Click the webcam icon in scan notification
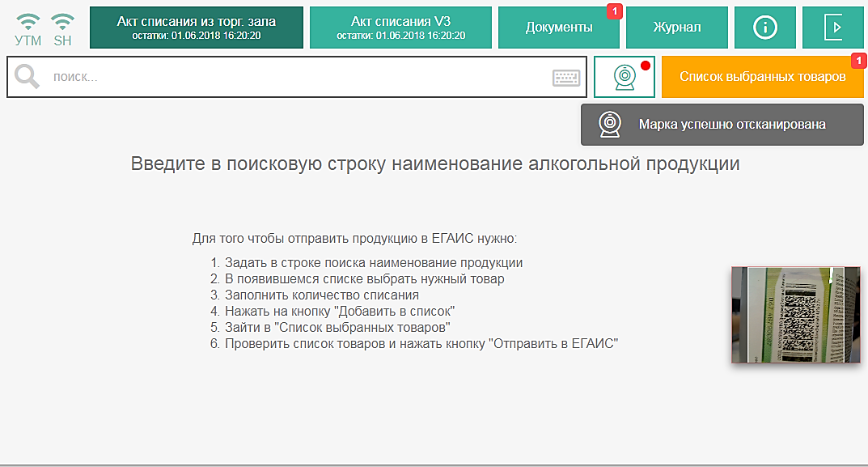This screenshot has height=467, width=868. [609, 125]
